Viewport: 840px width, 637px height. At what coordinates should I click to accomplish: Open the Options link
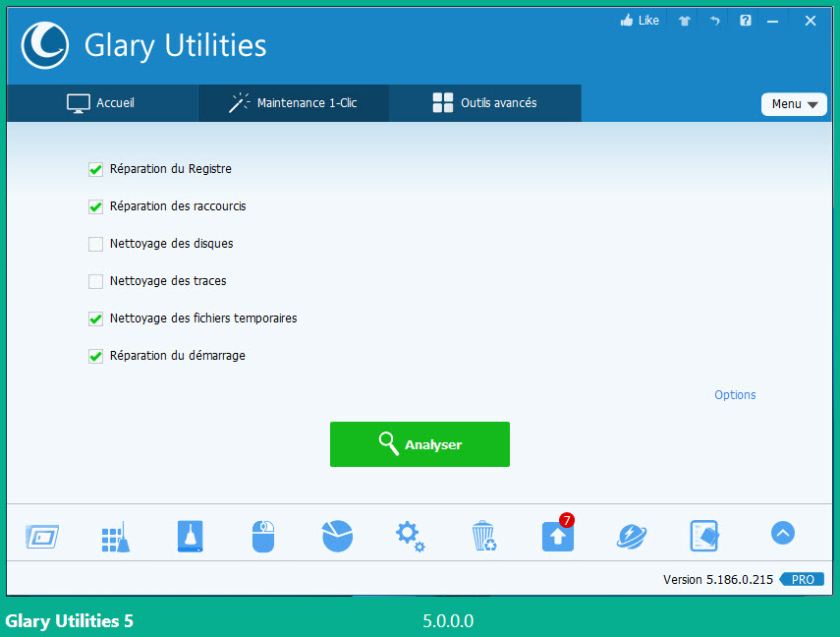point(735,395)
